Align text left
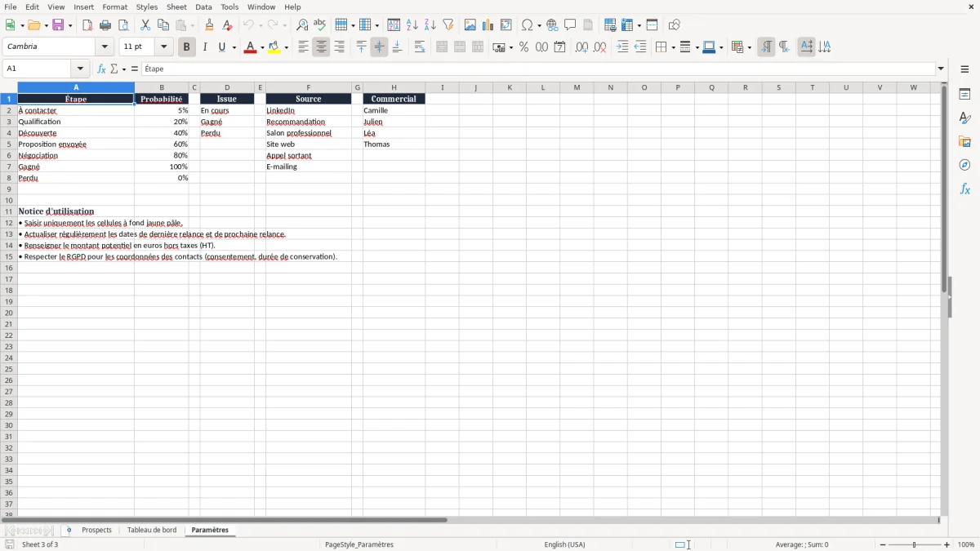This screenshot has width=980, height=551. pos(303,47)
